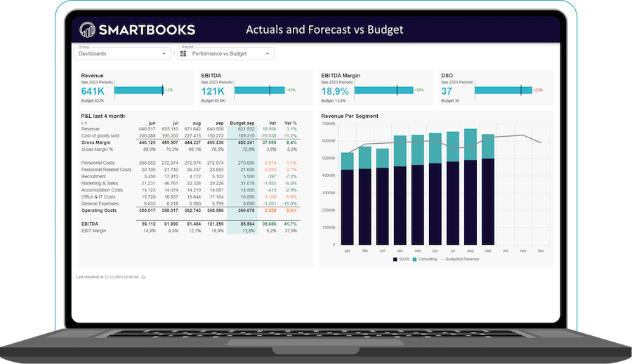Screen dimensions: 632x364
Task: Toggle the Budgeted Revenue line in the legend
Action: point(460,259)
